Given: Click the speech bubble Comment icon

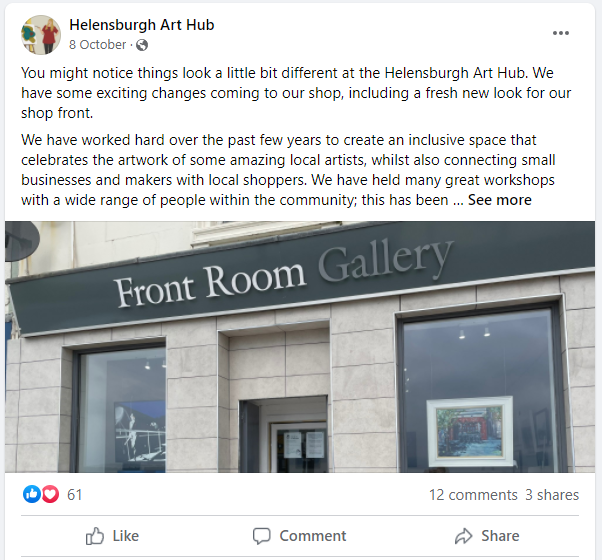Looking at the screenshot, I should click(x=261, y=536).
